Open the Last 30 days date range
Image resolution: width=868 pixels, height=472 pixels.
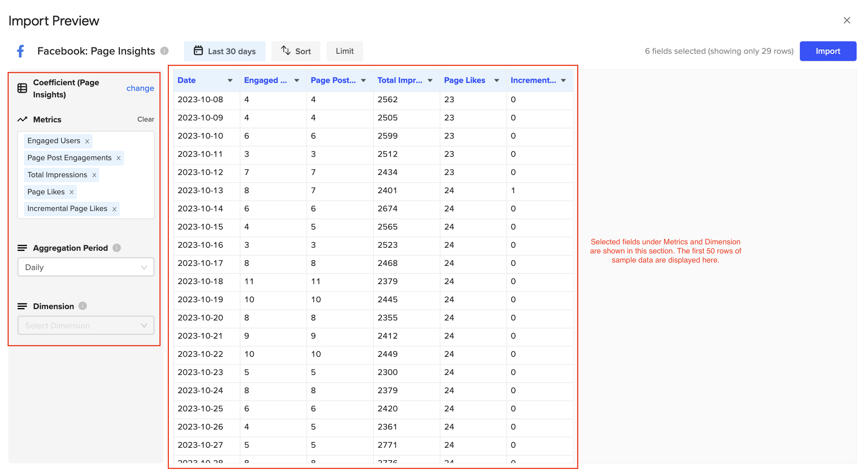225,51
